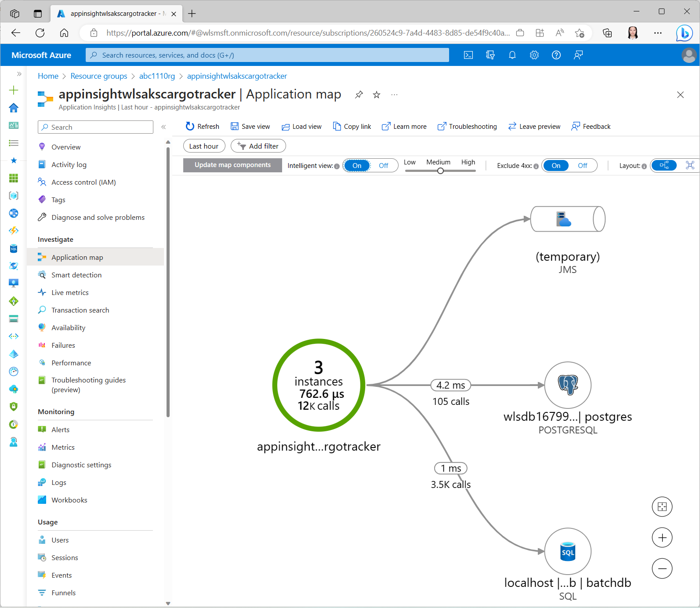700x608 pixels.
Task: Close the Application map blade
Action: [680, 95]
